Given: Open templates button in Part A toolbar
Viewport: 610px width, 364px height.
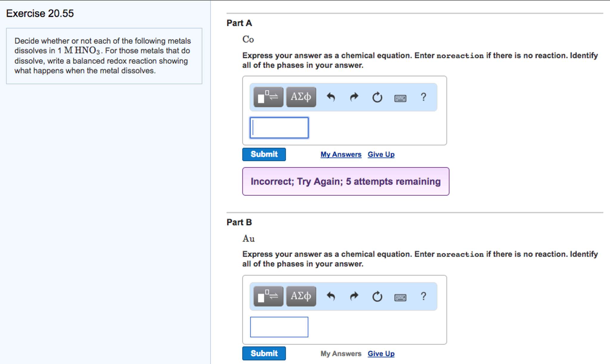Looking at the screenshot, I should [268, 97].
